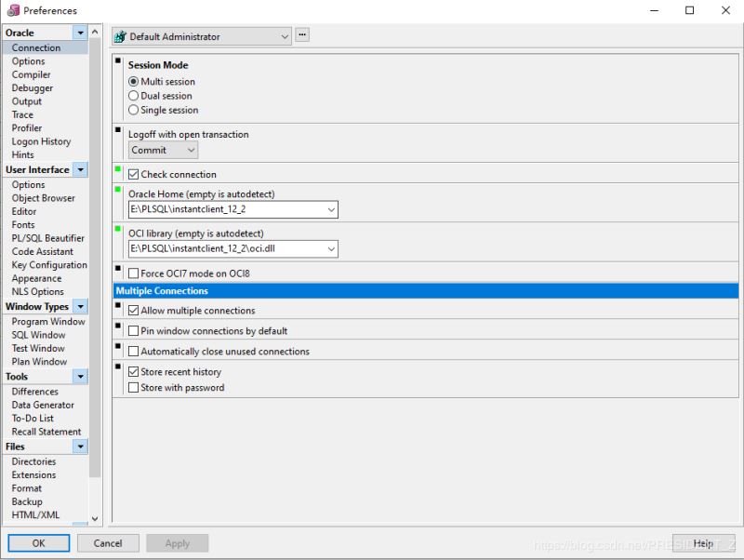
Task: Click the Preferences window title icon
Action: point(13,10)
